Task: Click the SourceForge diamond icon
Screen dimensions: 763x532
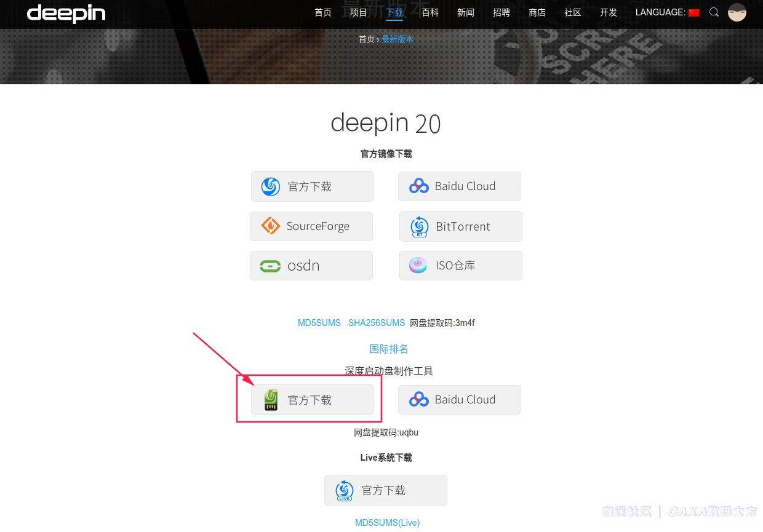Action: (x=270, y=226)
